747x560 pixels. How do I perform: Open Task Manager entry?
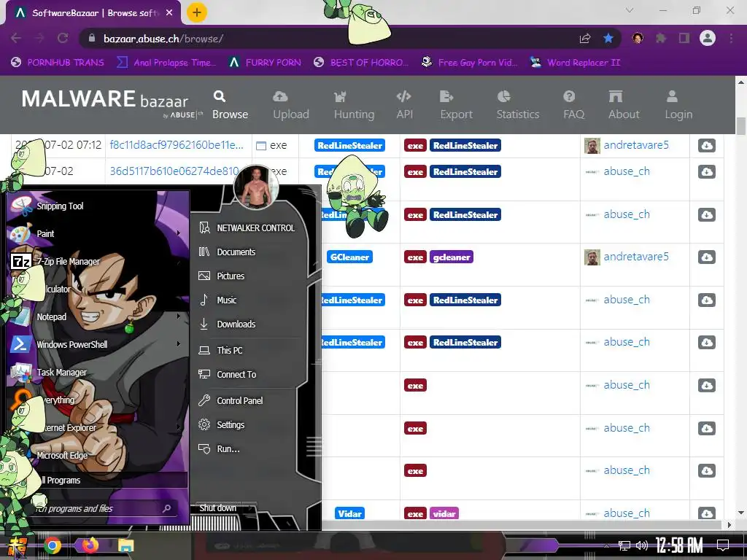point(61,372)
